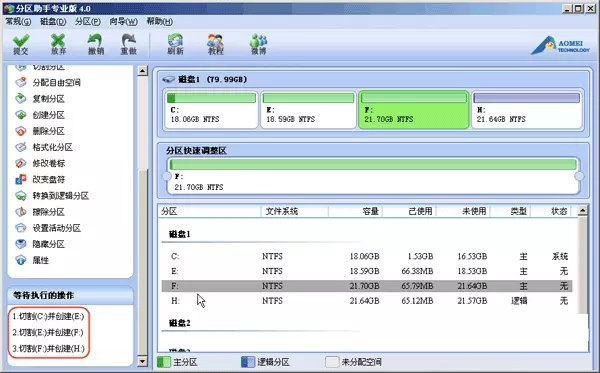
Task: Select the C: 18.06GB partition block
Action: [211, 109]
